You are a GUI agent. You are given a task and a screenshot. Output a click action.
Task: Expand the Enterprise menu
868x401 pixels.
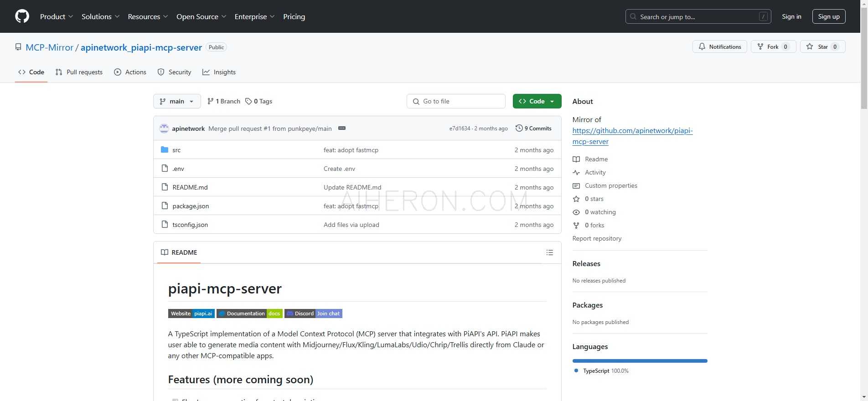[x=254, y=16]
